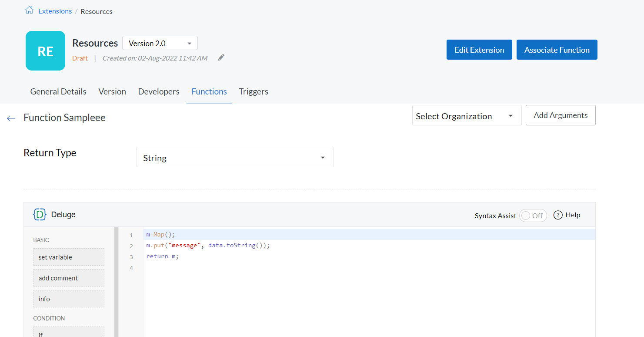
Task: Click the Edit Extension button
Action: coord(479,50)
